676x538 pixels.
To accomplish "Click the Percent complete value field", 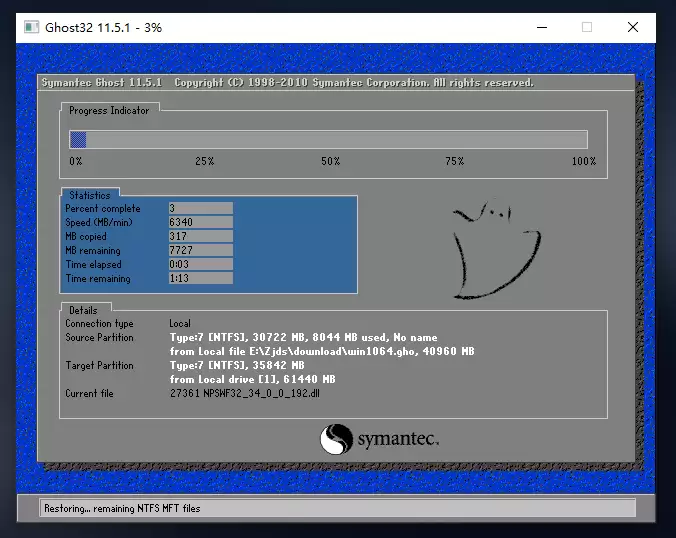I will click(200, 208).
